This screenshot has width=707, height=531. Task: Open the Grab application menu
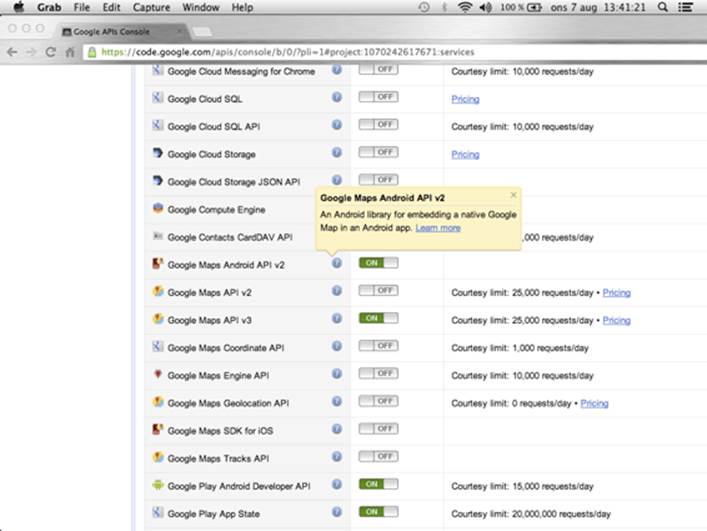click(49, 7)
